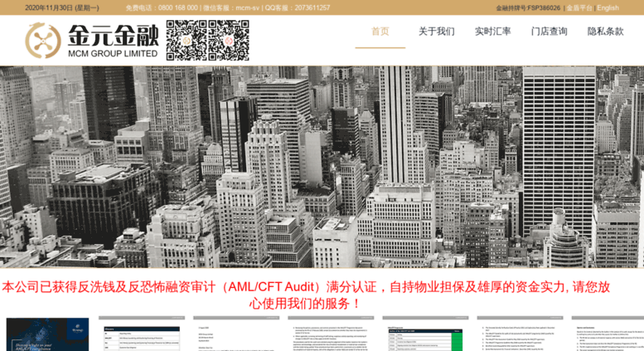
Task: Open the Glossary table page thumbnail
Action: coord(142,334)
